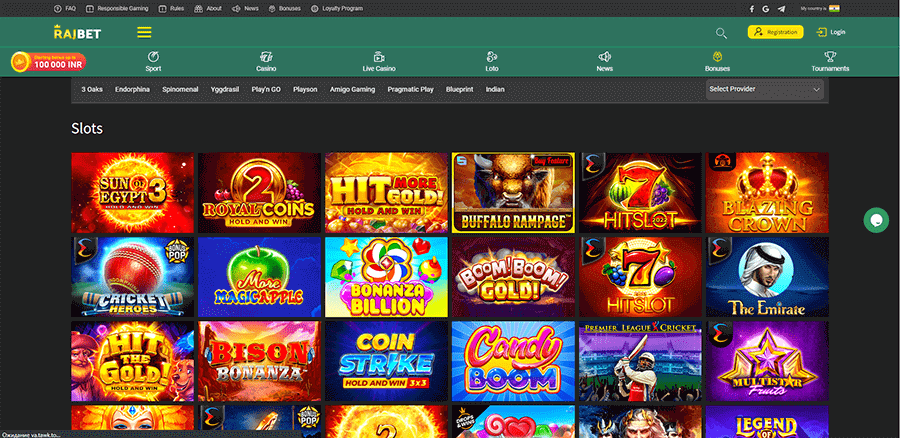Open top-bar News link

point(245,9)
